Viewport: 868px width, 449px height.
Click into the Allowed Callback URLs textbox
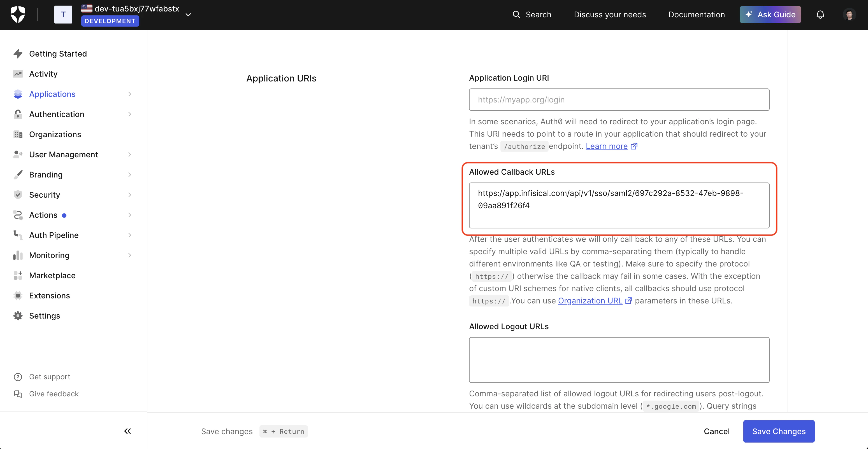(619, 205)
